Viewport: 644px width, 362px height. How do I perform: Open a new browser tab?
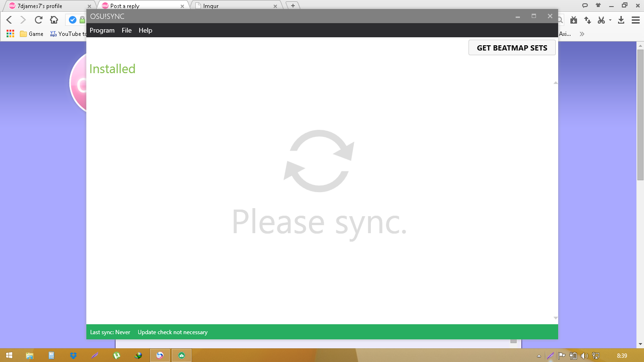pyautogui.click(x=293, y=6)
